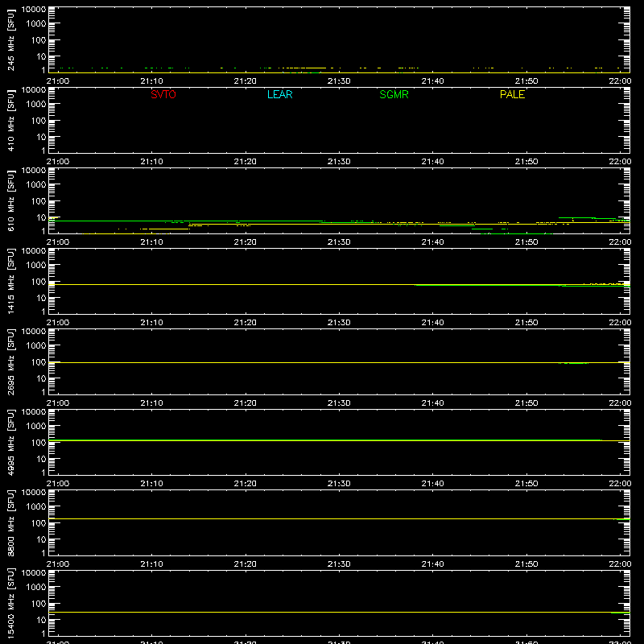The width and height of the screenshot is (644, 644).
Task: Click the 1000 tick of 15400 MHz plot
Action: (36, 588)
